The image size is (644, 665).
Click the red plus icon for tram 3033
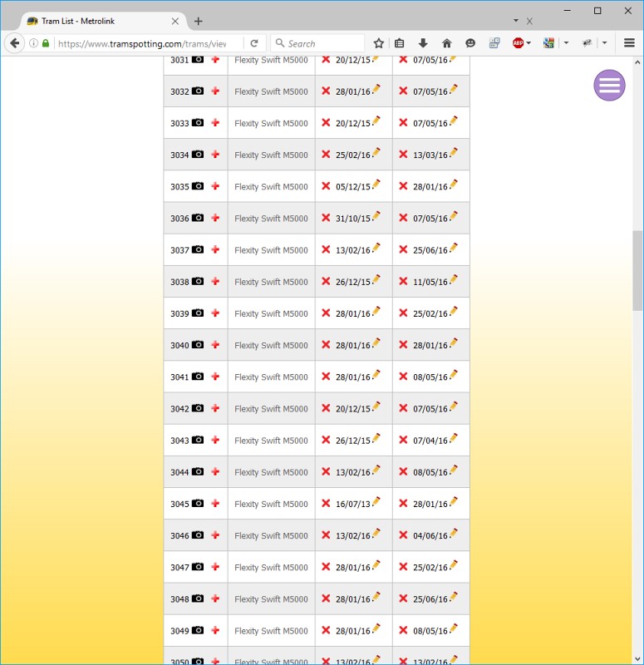(x=215, y=122)
